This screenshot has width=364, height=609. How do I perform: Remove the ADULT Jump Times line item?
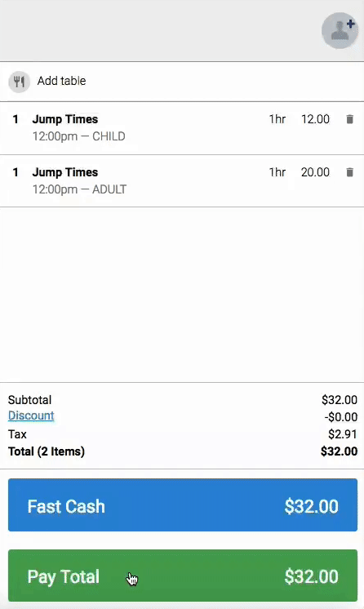pyautogui.click(x=349, y=172)
